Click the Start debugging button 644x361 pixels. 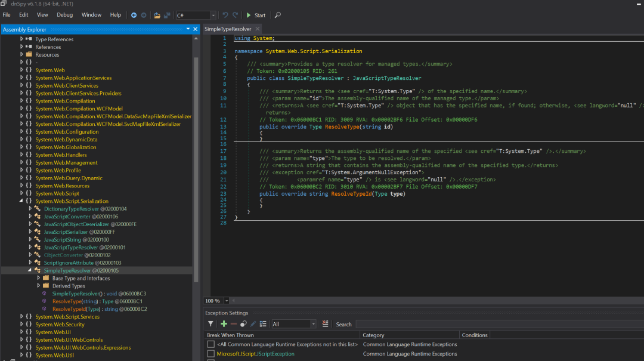point(256,15)
